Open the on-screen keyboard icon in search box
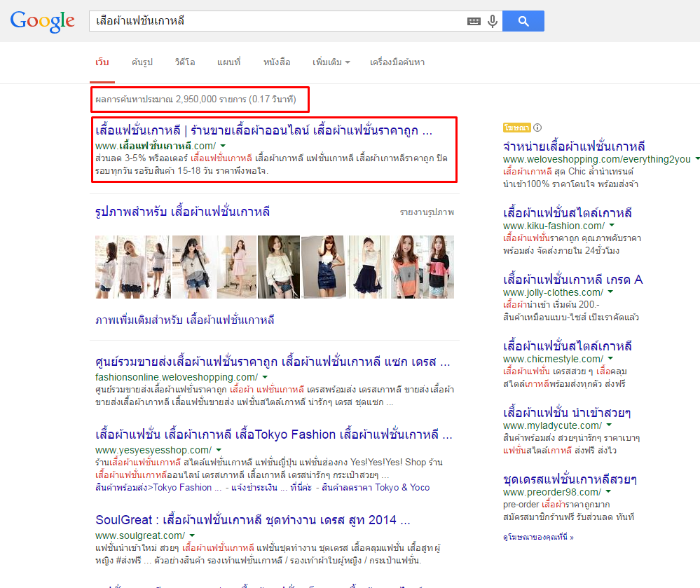This screenshot has width=700, height=588. [x=474, y=22]
